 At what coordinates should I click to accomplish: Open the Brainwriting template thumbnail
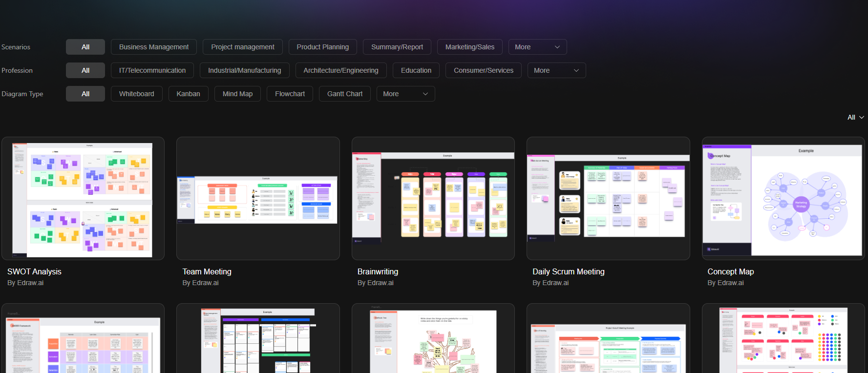(433, 198)
